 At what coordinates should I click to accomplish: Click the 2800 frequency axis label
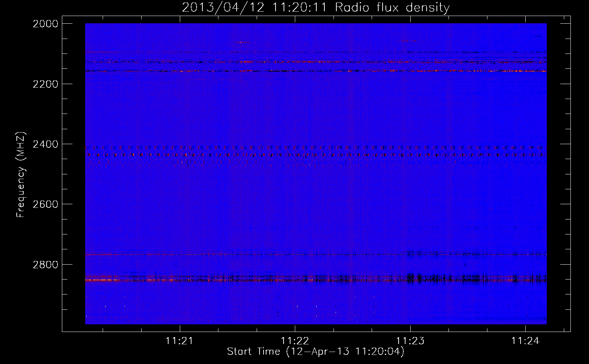(46, 265)
